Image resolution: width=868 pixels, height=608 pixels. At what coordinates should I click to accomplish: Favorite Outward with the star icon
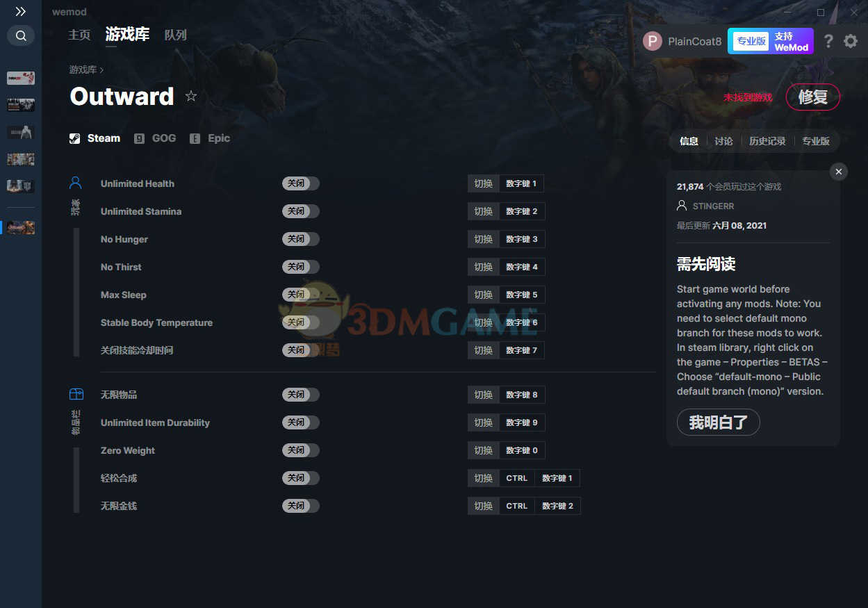tap(191, 96)
